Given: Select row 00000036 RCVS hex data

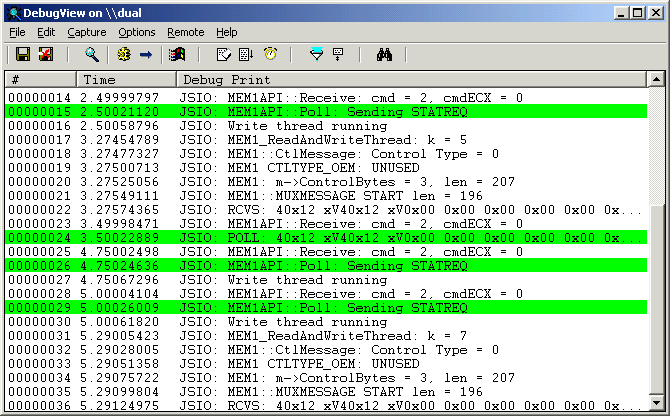Looking at the screenshot, I should [x=326, y=405].
